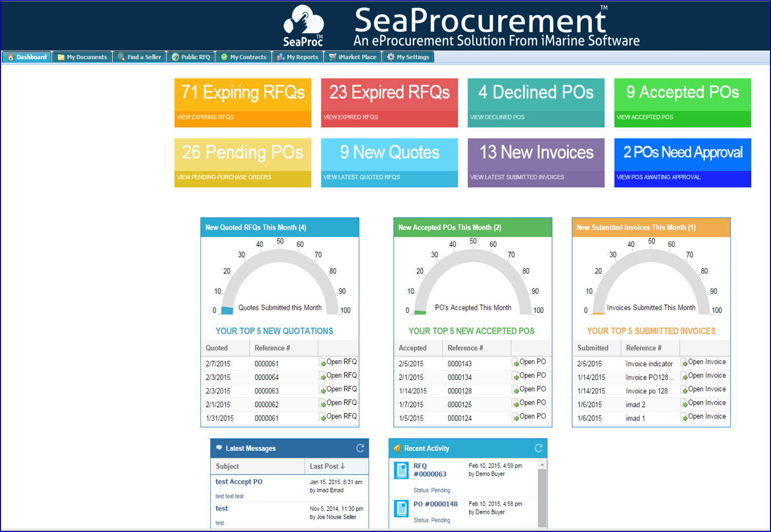Click the New Quoted RFQs This Month header
This screenshot has height=532, width=771.
click(280, 228)
